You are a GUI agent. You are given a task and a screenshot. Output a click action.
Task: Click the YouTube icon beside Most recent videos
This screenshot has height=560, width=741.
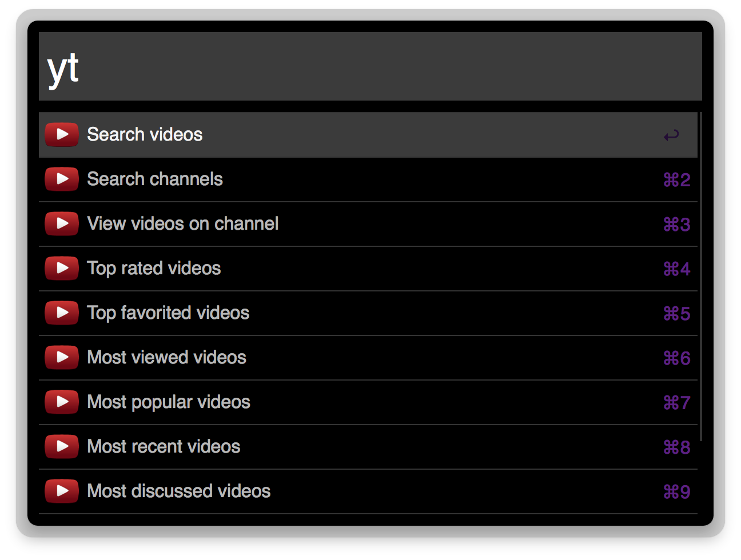[x=62, y=446]
